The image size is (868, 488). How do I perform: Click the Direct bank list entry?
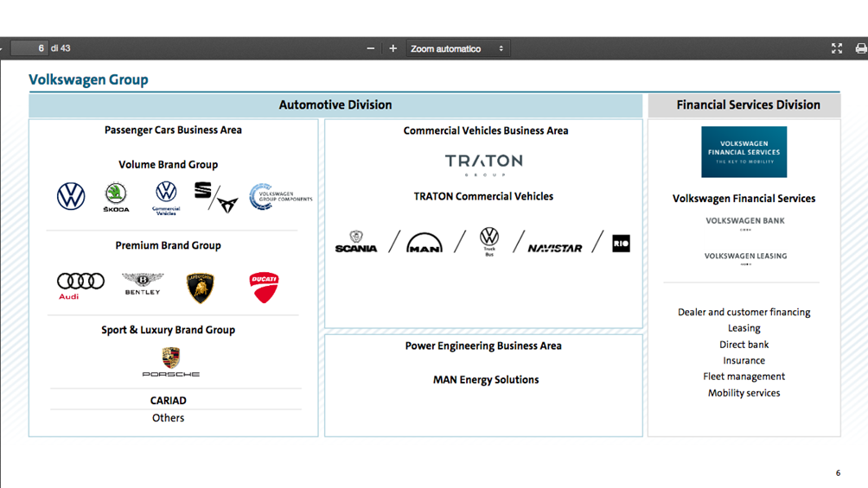pos(744,345)
